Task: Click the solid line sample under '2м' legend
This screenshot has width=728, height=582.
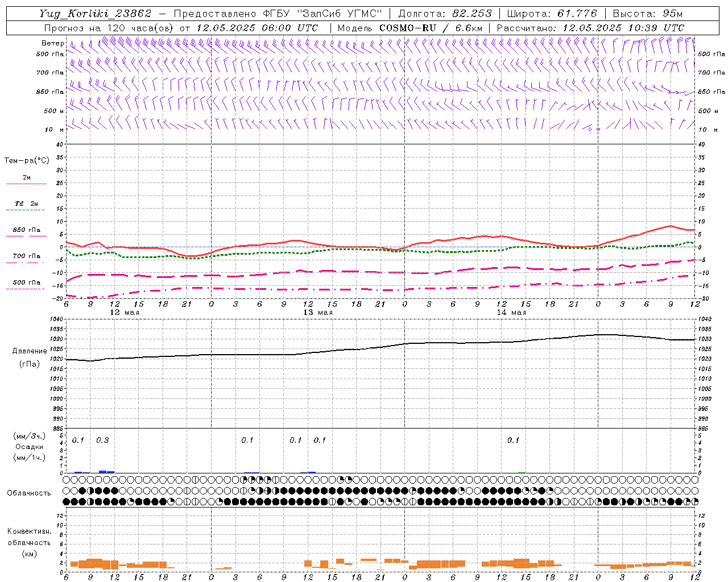Action: 26,184
